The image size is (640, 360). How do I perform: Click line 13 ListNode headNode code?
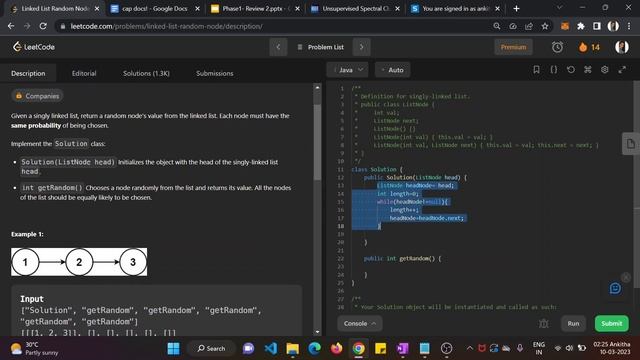tap(415, 186)
